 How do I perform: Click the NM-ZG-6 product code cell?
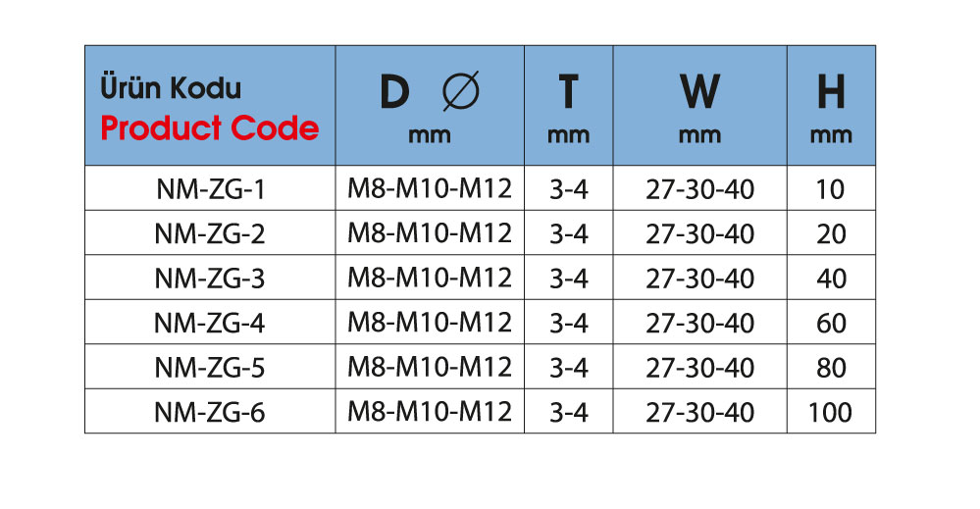[210, 412]
